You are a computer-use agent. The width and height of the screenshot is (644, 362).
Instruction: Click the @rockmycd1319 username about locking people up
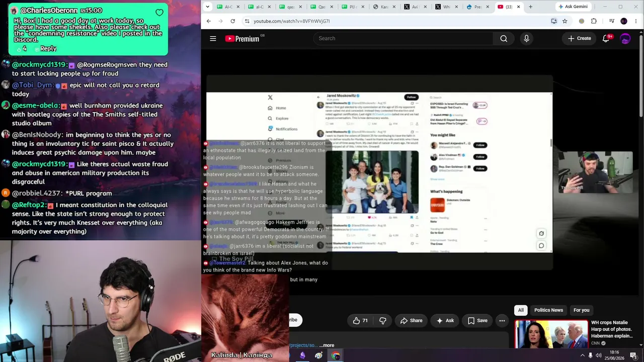click(x=39, y=65)
